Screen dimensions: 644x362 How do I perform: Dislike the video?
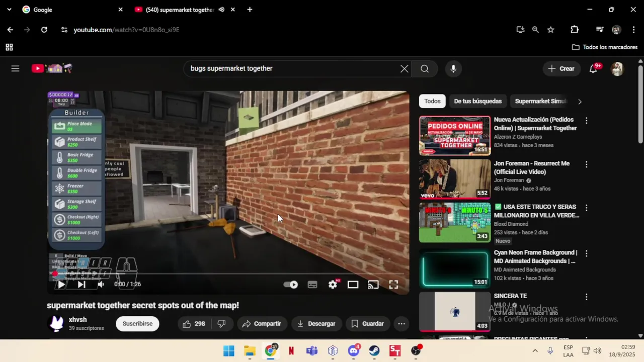(221, 324)
